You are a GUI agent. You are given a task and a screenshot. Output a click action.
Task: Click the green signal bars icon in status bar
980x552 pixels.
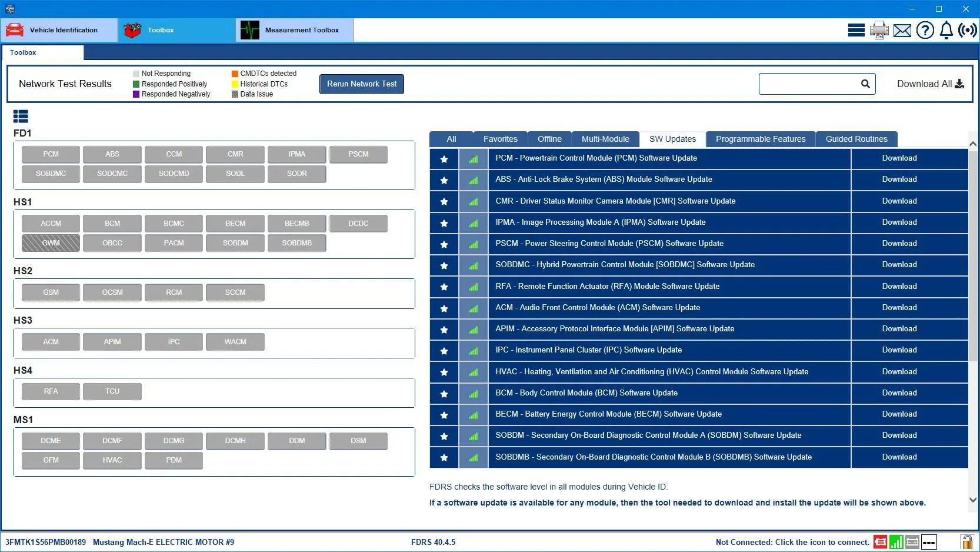click(896, 542)
